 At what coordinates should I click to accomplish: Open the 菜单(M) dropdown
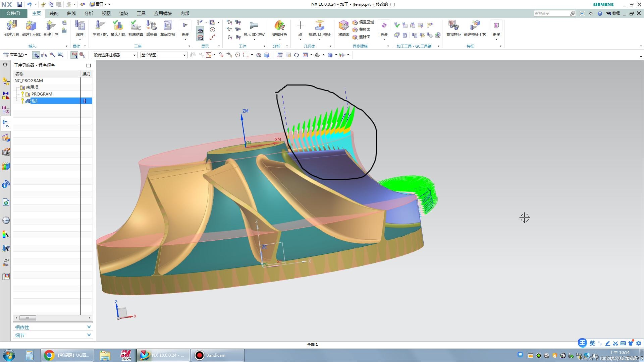(x=15, y=55)
